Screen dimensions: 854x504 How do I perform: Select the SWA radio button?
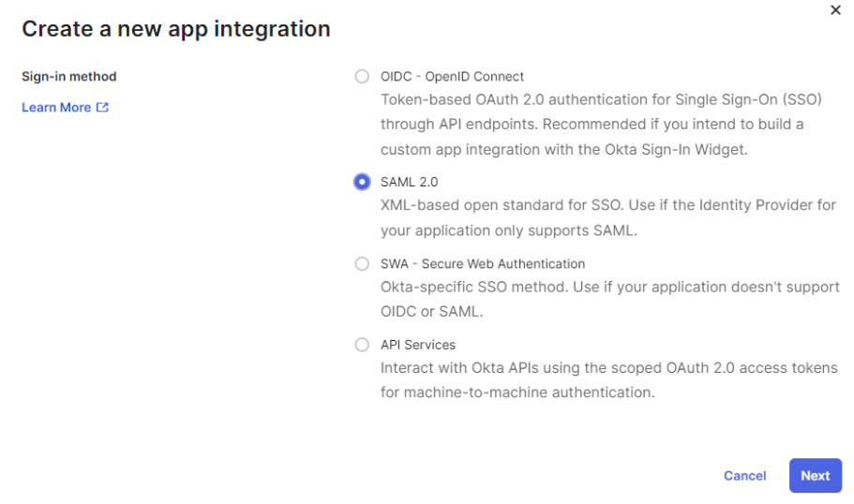point(362,264)
